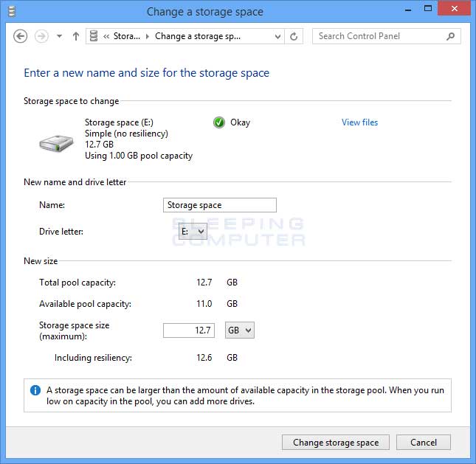The height and width of the screenshot is (464, 476).
Task: Click the search magnifier icon
Action: (x=450, y=36)
